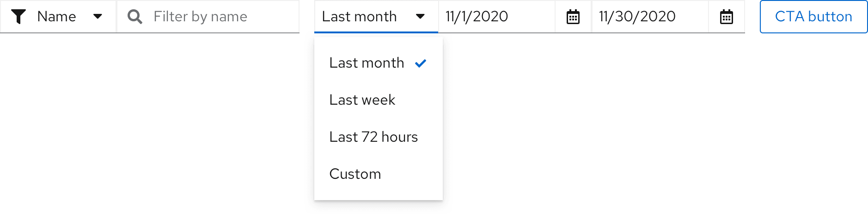868x214 pixels.
Task: Click the blue checkmark beside Last month
Action: pyautogui.click(x=421, y=63)
